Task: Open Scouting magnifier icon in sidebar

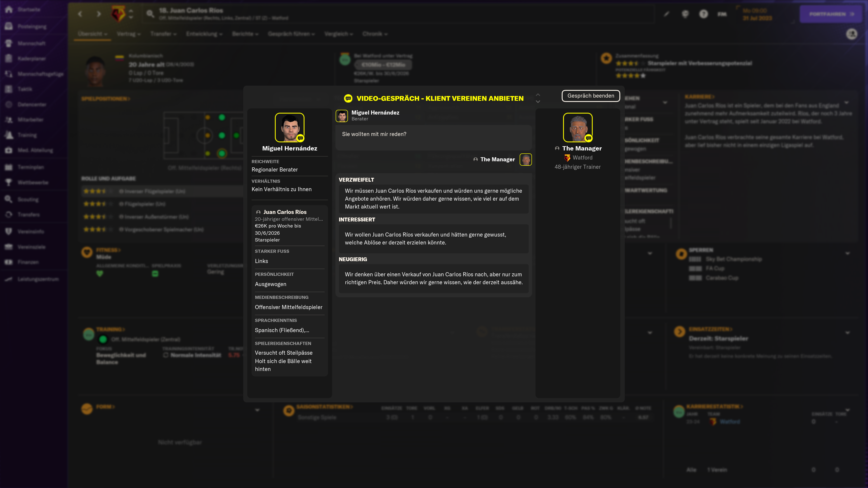Action: pos(9,199)
